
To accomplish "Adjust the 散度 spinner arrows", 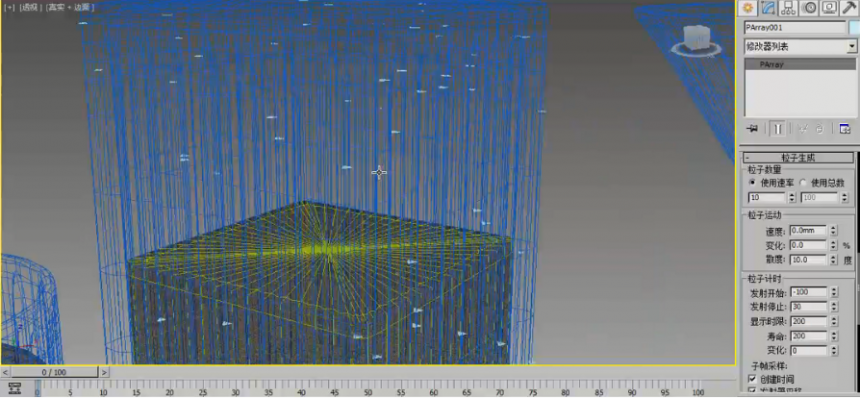I will point(834,259).
